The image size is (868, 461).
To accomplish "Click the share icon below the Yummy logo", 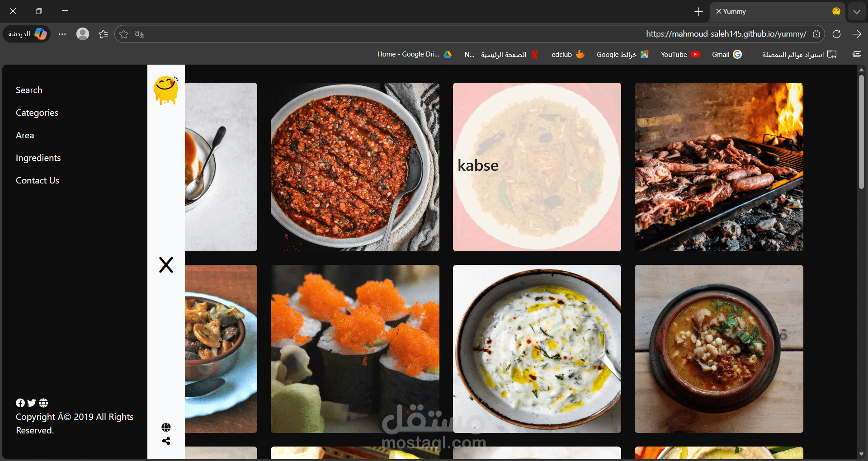I will click(166, 441).
